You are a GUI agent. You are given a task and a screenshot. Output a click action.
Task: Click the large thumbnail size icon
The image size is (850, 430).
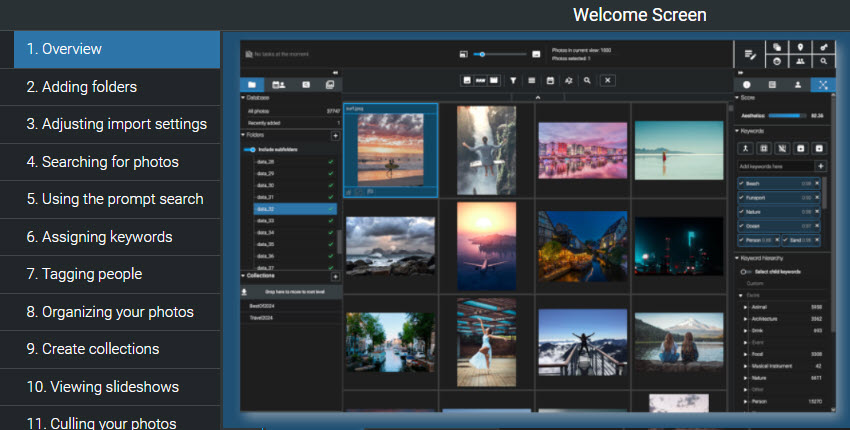click(536, 54)
